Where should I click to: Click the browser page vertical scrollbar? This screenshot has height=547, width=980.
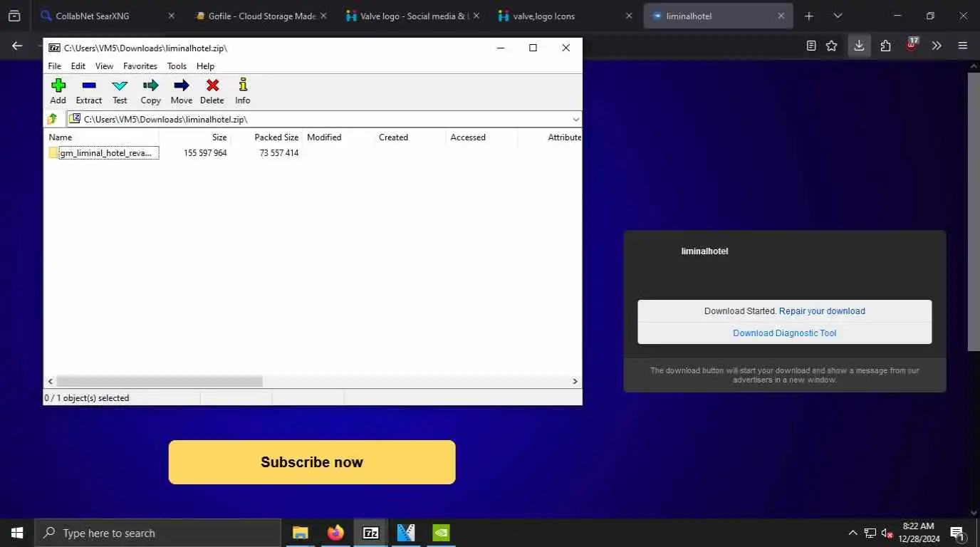click(974, 212)
